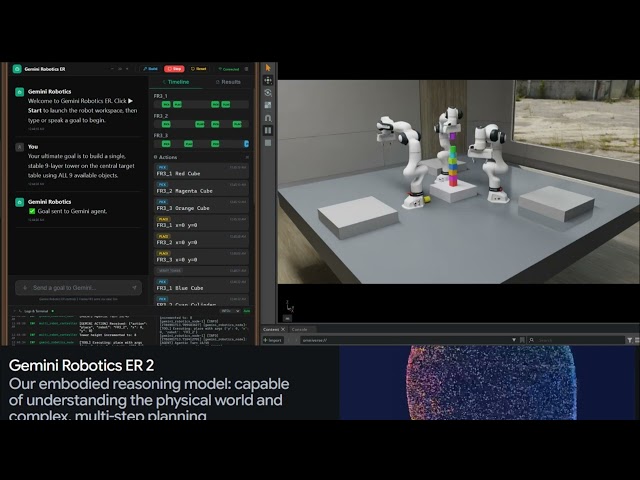Select the arrow selection tool in viewport toolbar
The width and height of the screenshot is (640, 480).
click(x=268, y=68)
